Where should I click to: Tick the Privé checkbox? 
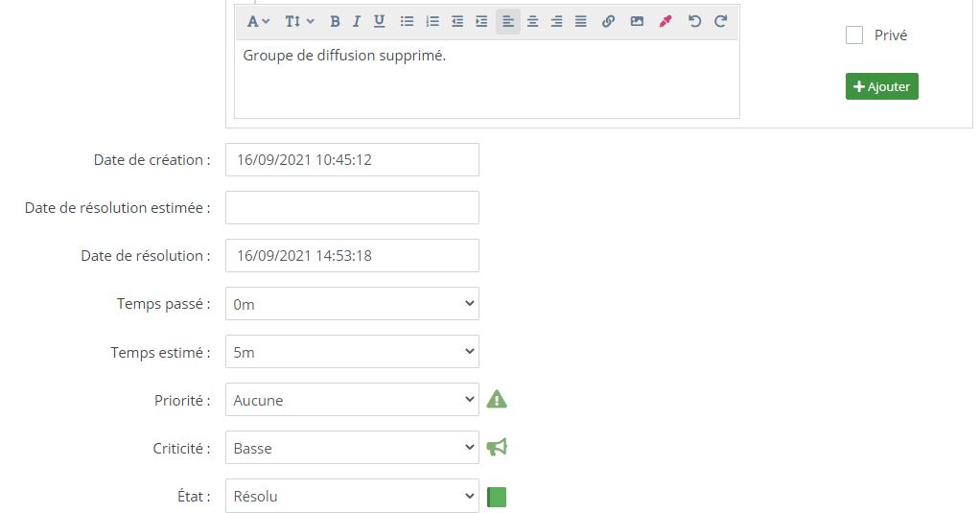853,35
